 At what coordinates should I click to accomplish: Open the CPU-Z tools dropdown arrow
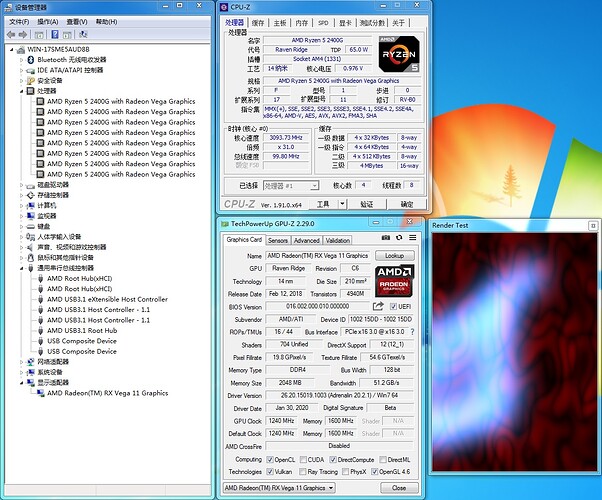342,204
